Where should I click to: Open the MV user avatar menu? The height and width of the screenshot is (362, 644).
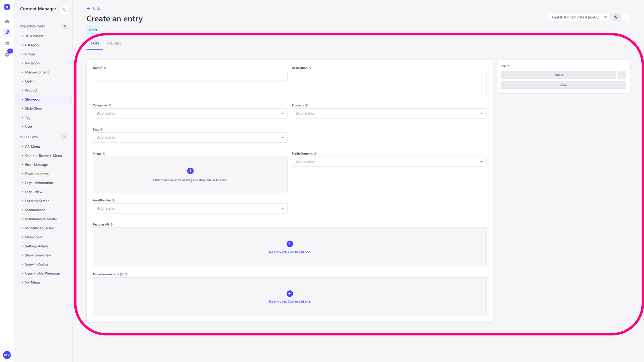click(x=7, y=355)
